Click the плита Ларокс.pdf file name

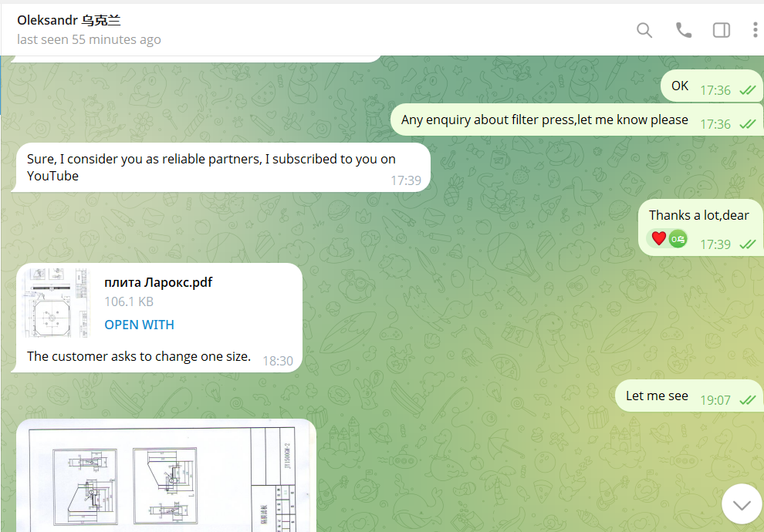click(x=158, y=282)
